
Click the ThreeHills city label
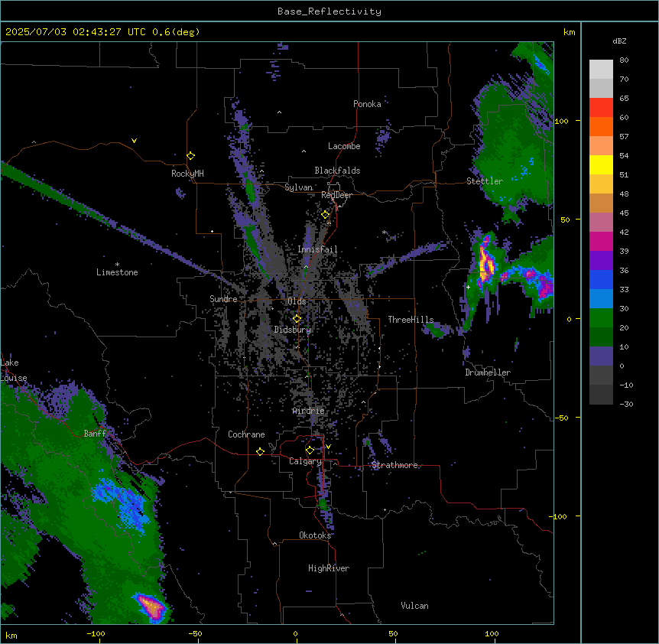[x=411, y=320]
